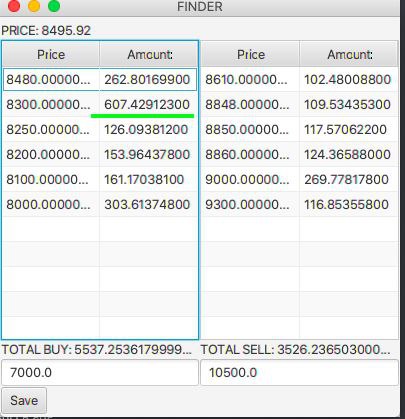Click the PRICE: 8495.92 label
Image resolution: width=405 pixels, height=419 pixels.
point(46,31)
